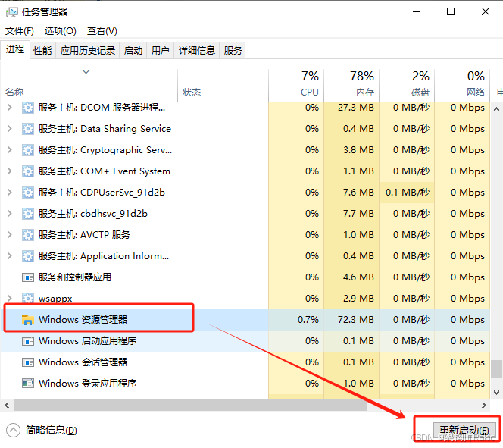The height and width of the screenshot is (448, 503).
Task: Expand 服务主机: Data Sharing Service row
Action: point(10,129)
